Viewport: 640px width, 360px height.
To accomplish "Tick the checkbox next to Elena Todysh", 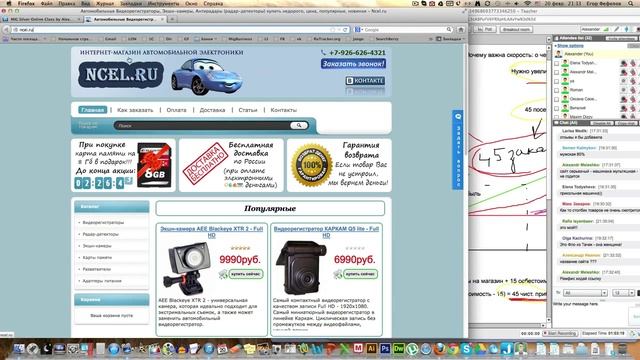I will pos(556,63).
